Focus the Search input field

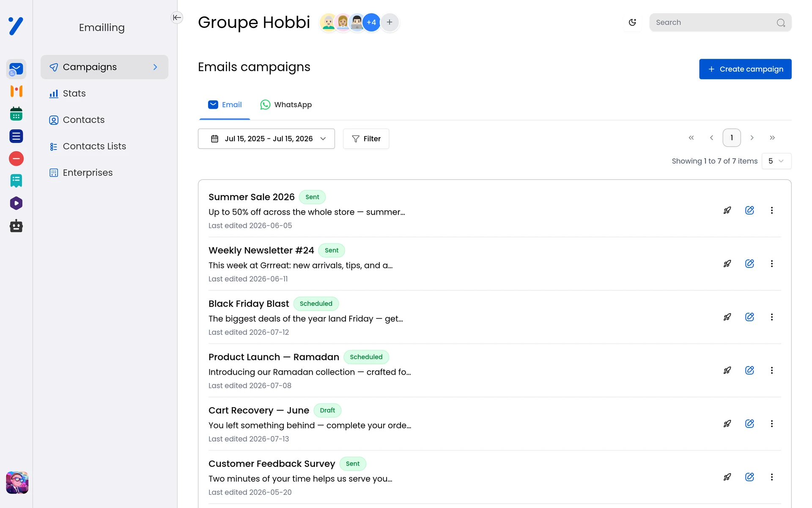720,22
